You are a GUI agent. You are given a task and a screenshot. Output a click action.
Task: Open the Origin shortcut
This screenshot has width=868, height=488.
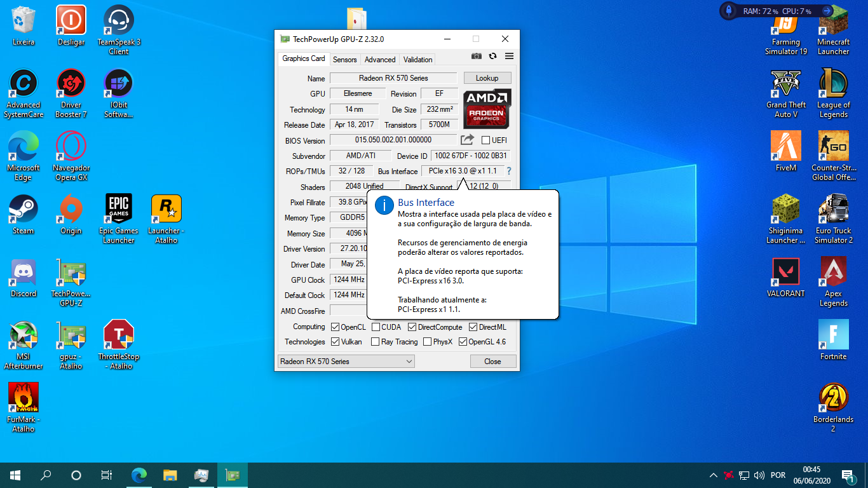(71, 215)
